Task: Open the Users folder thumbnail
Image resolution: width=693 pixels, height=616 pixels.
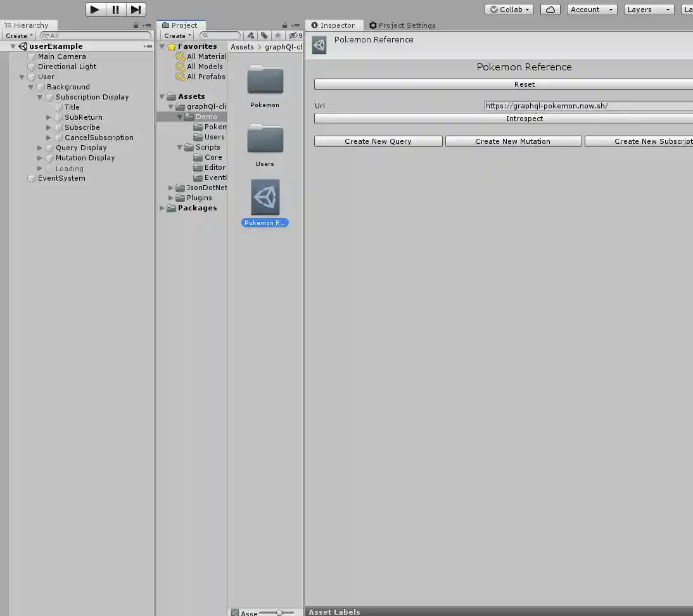Action: (265, 139)
